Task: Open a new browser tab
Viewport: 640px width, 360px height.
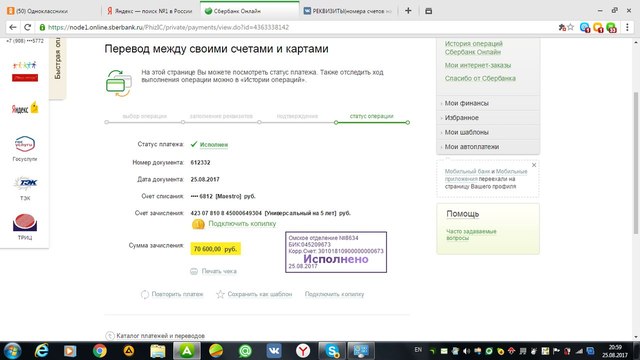Action: coord(408,11)
